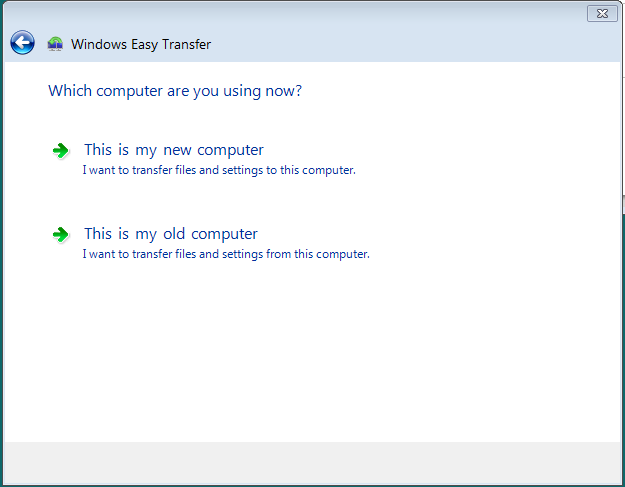Click the gray footer bar of the wizard
The height and width of the screenshot is (487, 625).
click(x=312, y=463)
